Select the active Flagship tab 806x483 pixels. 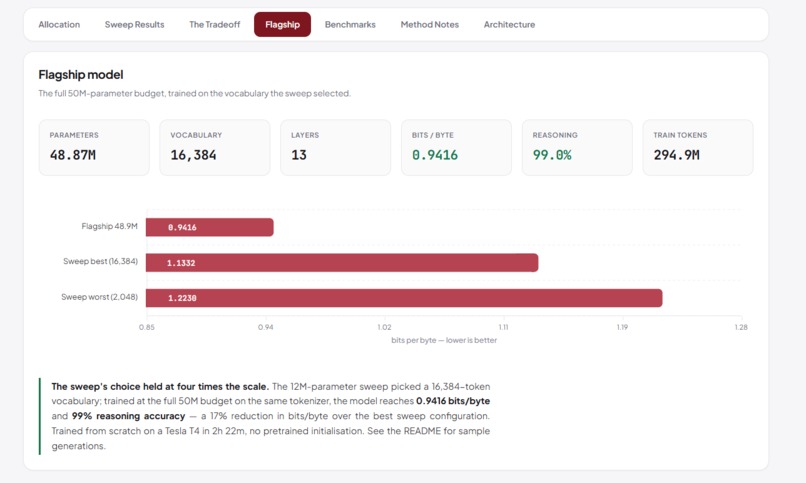click(x=282, y=25)
